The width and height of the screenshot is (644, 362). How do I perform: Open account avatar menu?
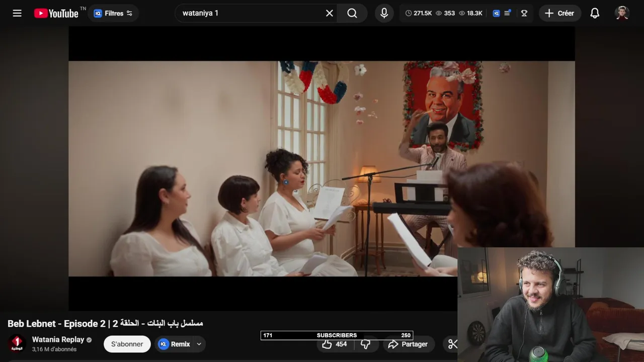(622, 13)
